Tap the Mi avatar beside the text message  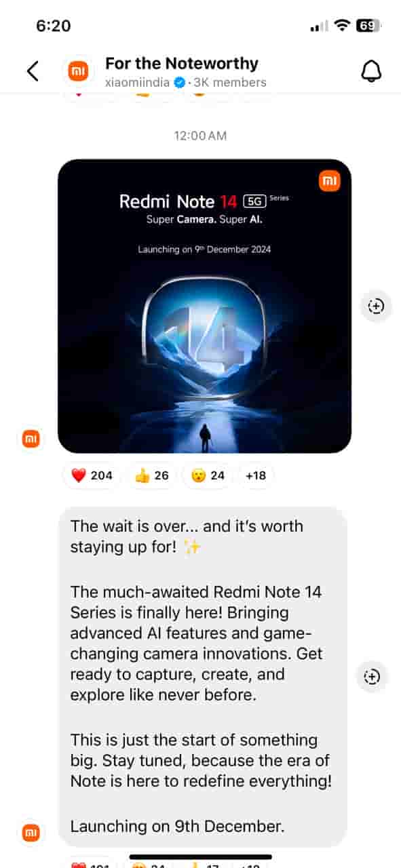[x=31, y=833]
